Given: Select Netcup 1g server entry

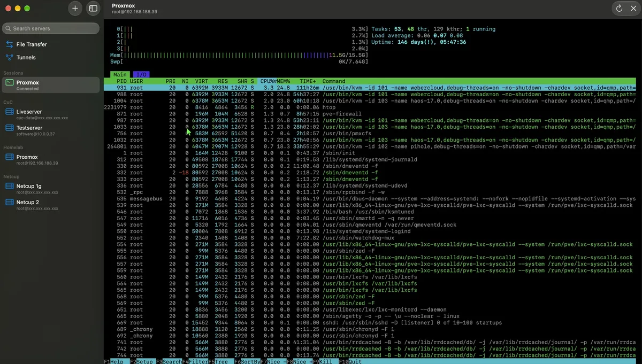Looking at the screenshot, I should pyautogui.click(x=51, y=189).
